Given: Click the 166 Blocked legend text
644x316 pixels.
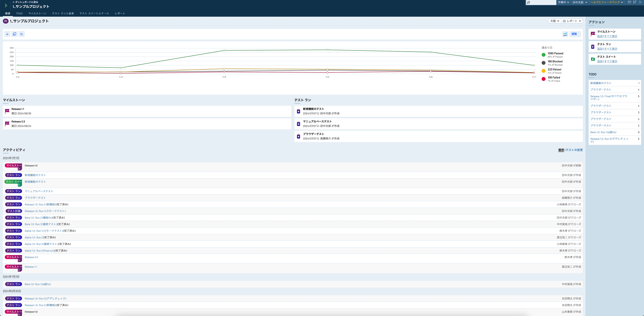Looking at the screenshot, I should (x=555, y=62).
